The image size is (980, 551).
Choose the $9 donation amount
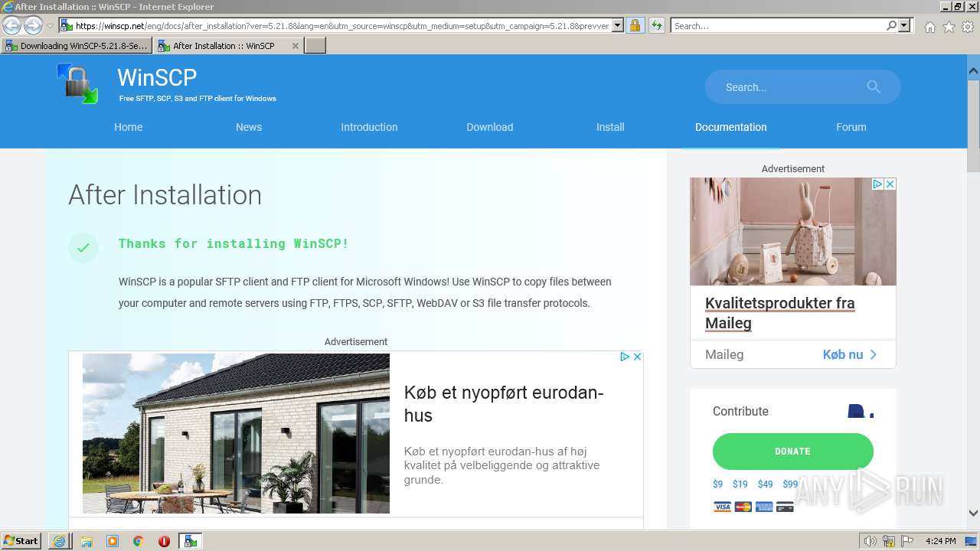tap(717, 484)
